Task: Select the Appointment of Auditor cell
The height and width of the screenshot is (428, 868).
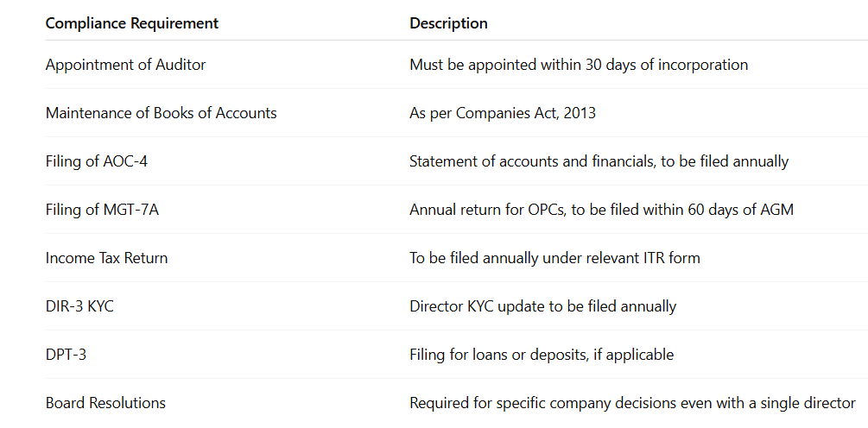Action: click(125, 65)
